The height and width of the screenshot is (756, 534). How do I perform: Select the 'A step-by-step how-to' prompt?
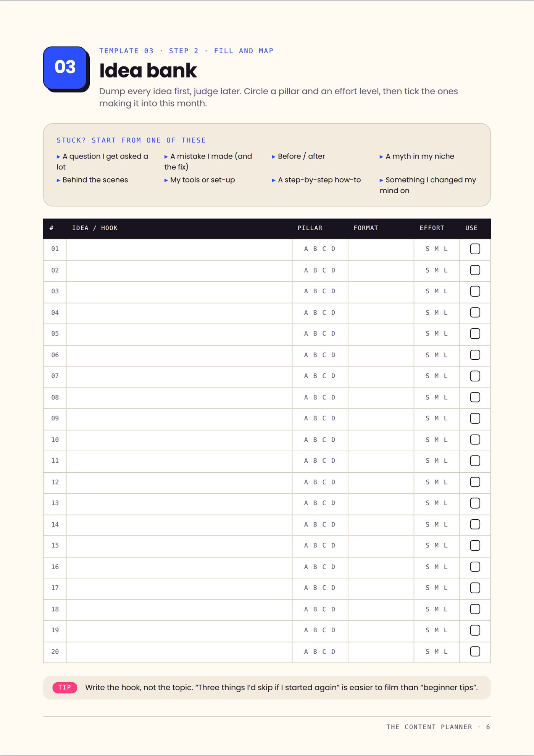pos(316,180)
